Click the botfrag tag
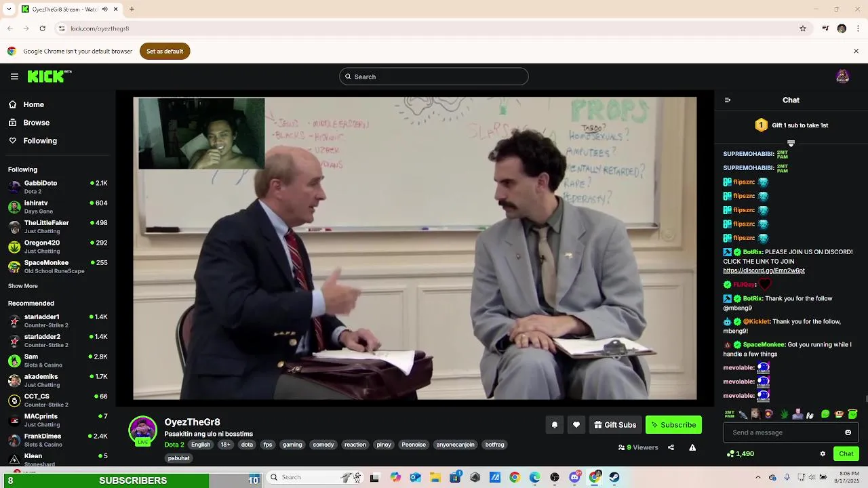The image size is (868, 488). [494, 445]
